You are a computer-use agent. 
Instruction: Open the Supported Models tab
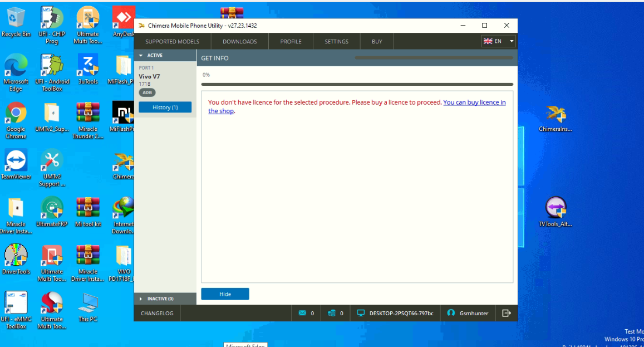click(172, 42)
